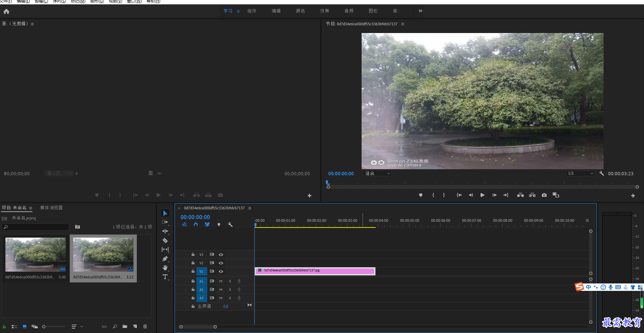Open Program Monitor panel menu
Image resolution: width=644 pixels, height=333 pixels.
[402, 24]
